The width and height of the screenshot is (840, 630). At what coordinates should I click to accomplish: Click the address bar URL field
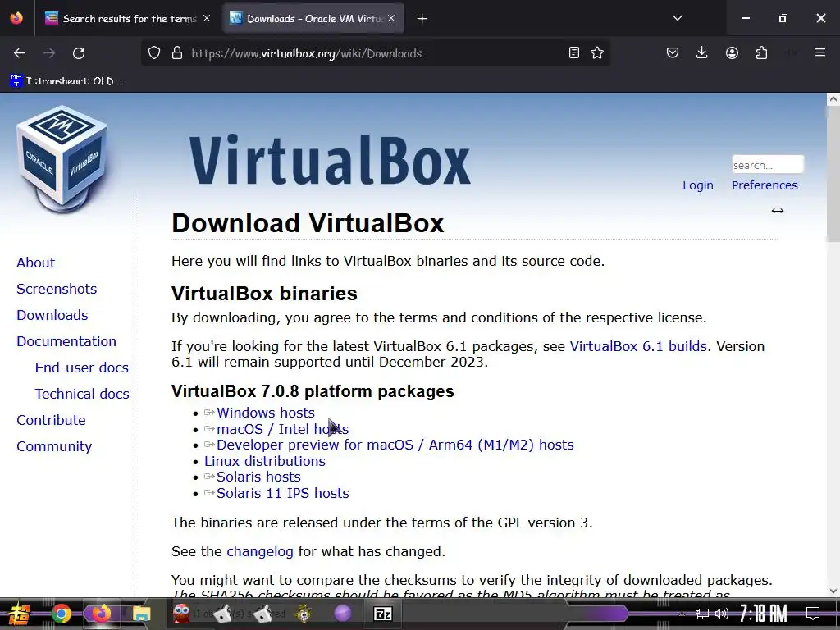click(375, 53)
